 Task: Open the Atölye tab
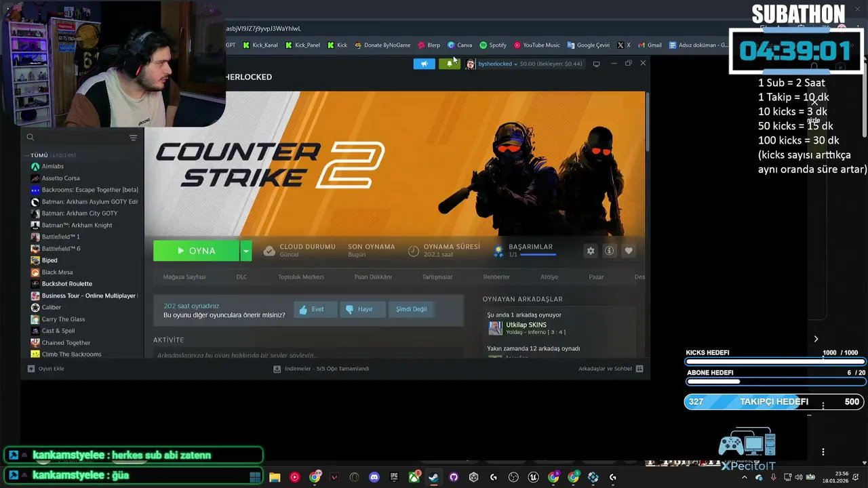click(549, 277)
